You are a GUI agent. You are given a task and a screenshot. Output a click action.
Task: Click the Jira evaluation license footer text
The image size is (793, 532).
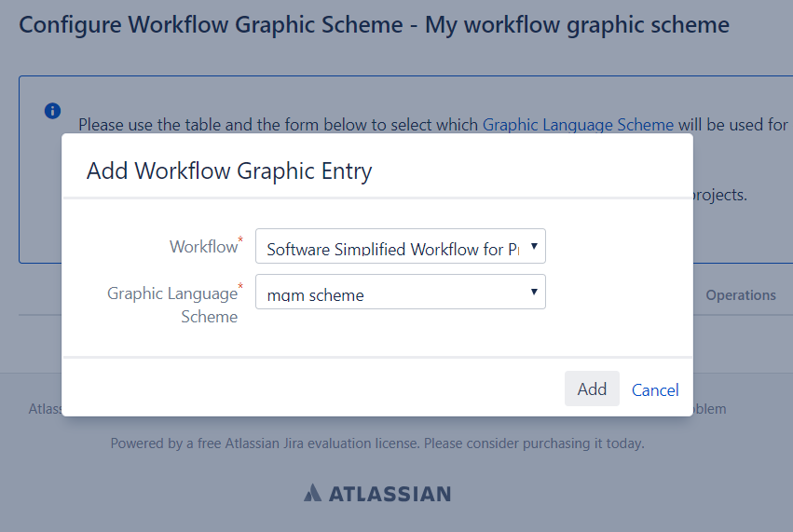coord(376,443)
